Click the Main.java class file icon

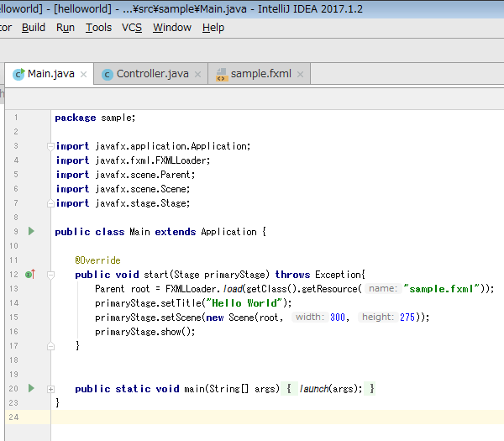pyautogui.click(x=18, y=74)
